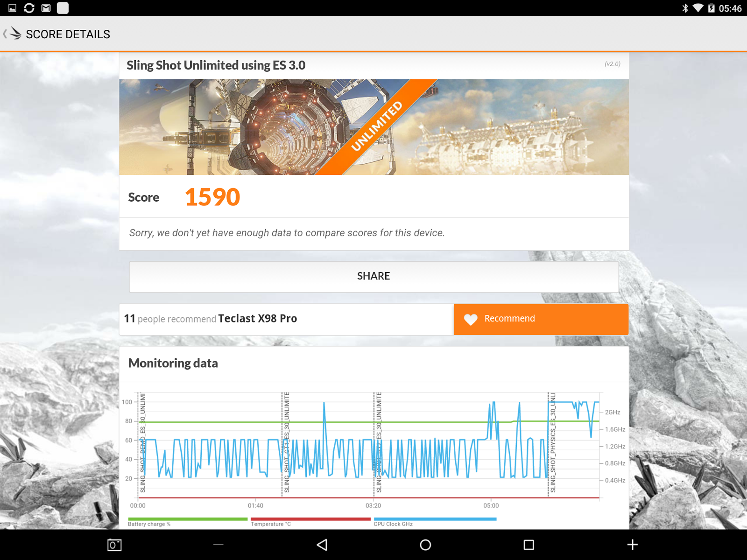
Task: Open the Gmail notification icon
Action: [x=46, y=8]
